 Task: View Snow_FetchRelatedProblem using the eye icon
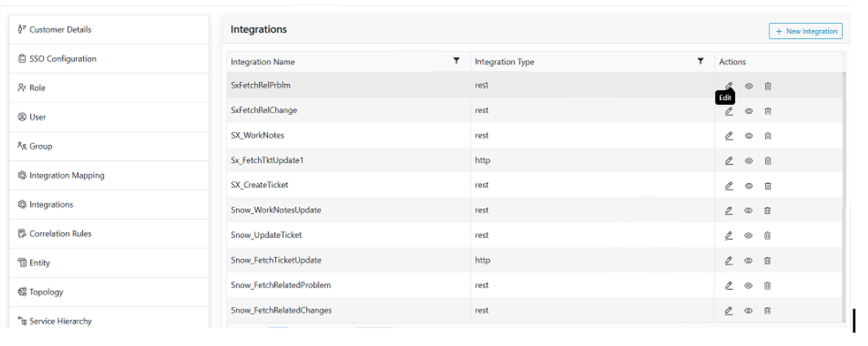click(748, 286)
